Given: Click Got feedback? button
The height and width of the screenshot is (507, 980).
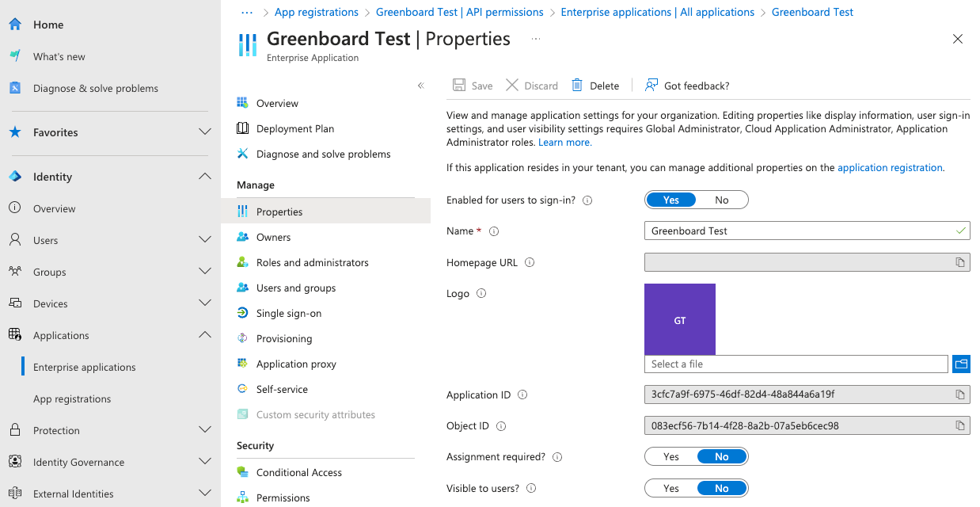Looking at the screenshot, I should point(687,86).
